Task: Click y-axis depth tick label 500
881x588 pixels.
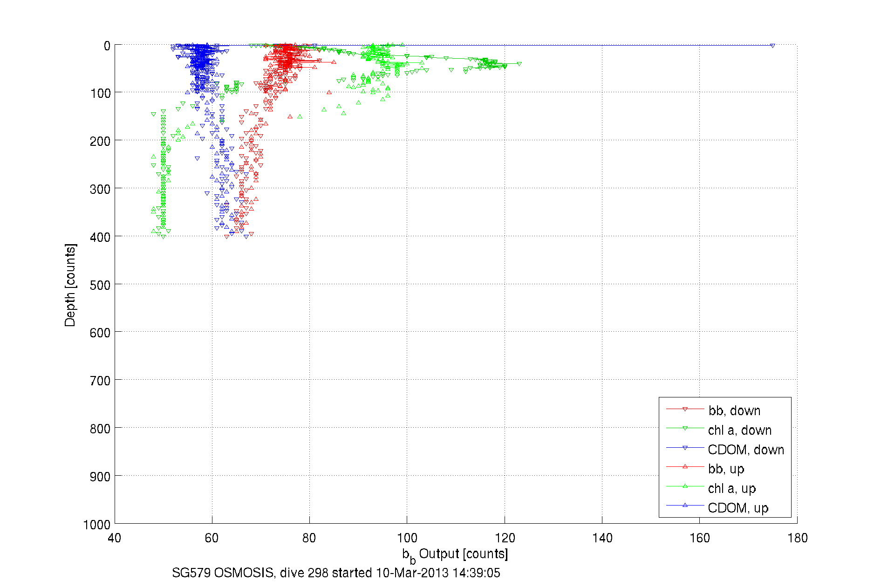Action: (100, 285)
